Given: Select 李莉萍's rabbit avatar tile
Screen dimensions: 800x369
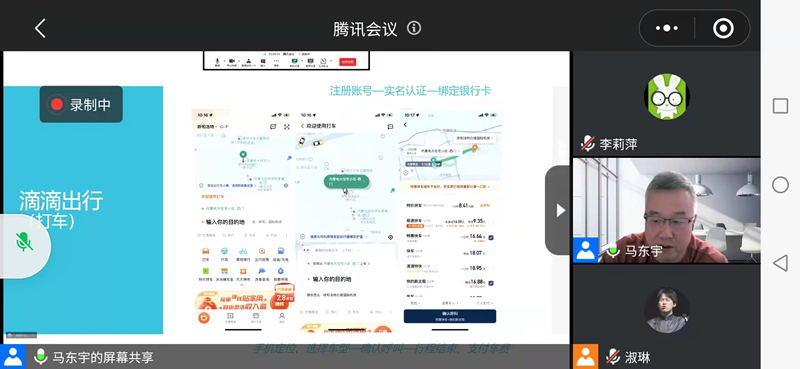Looking at the screenshot, I should click(x=666, y=96).
